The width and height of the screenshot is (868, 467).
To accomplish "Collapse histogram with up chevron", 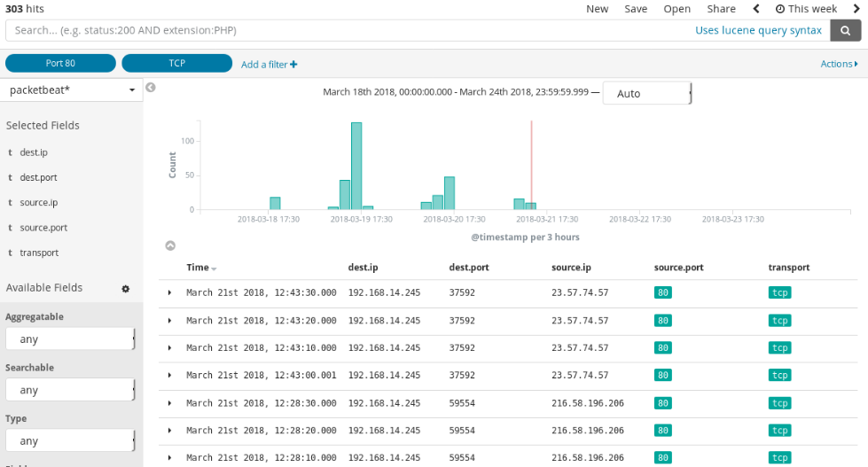I will 170,245.
